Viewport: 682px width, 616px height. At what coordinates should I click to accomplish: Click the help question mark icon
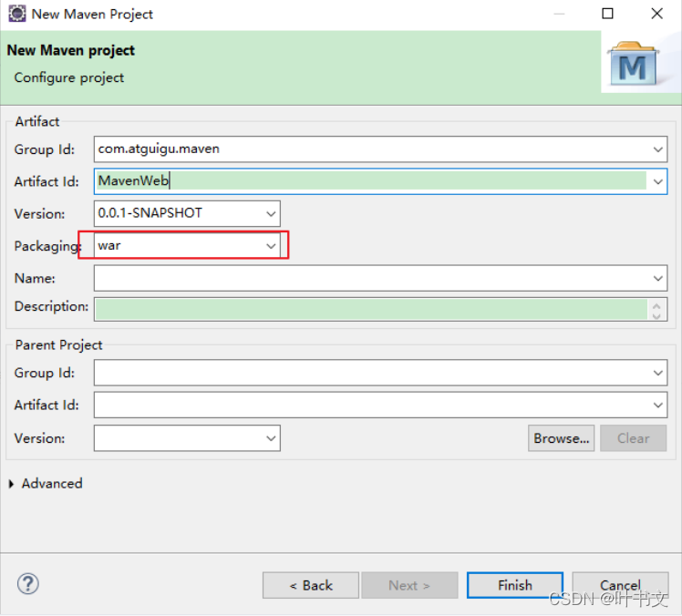pos(28,584)
